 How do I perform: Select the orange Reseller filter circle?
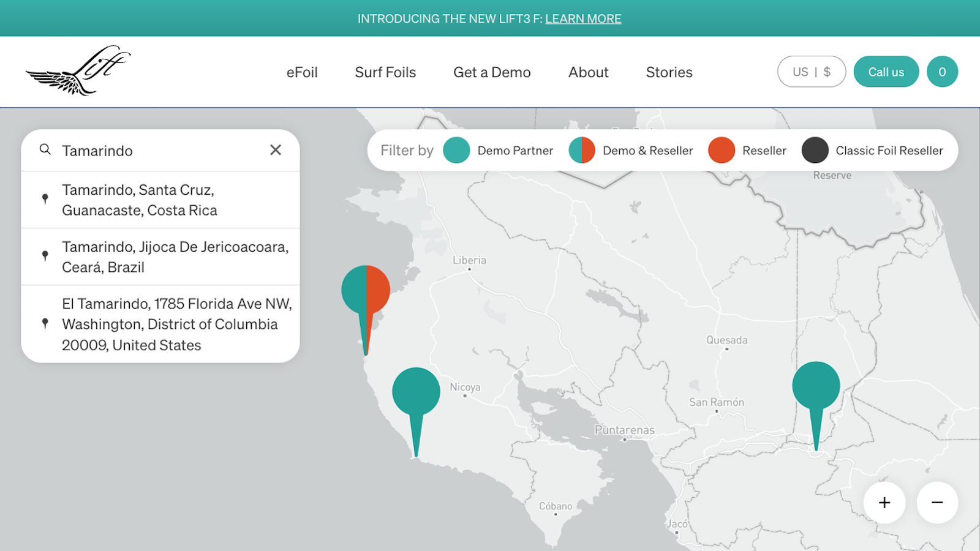click(x=722, y=150)
